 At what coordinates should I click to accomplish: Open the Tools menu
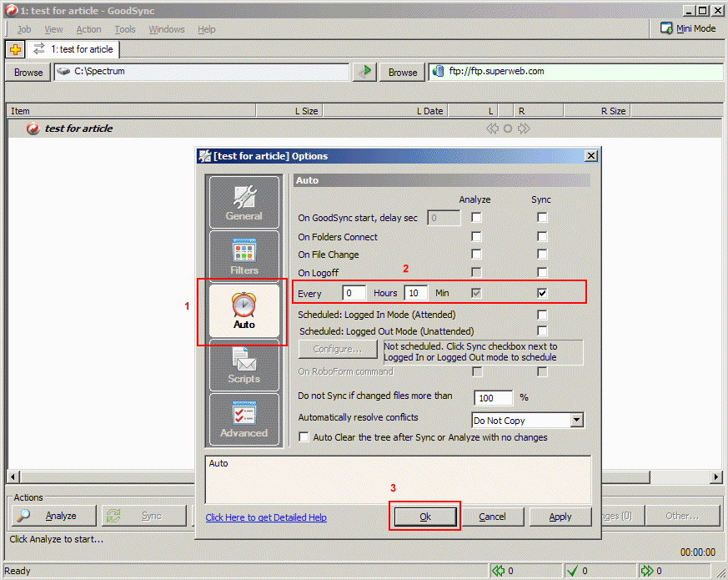(125, 29)
